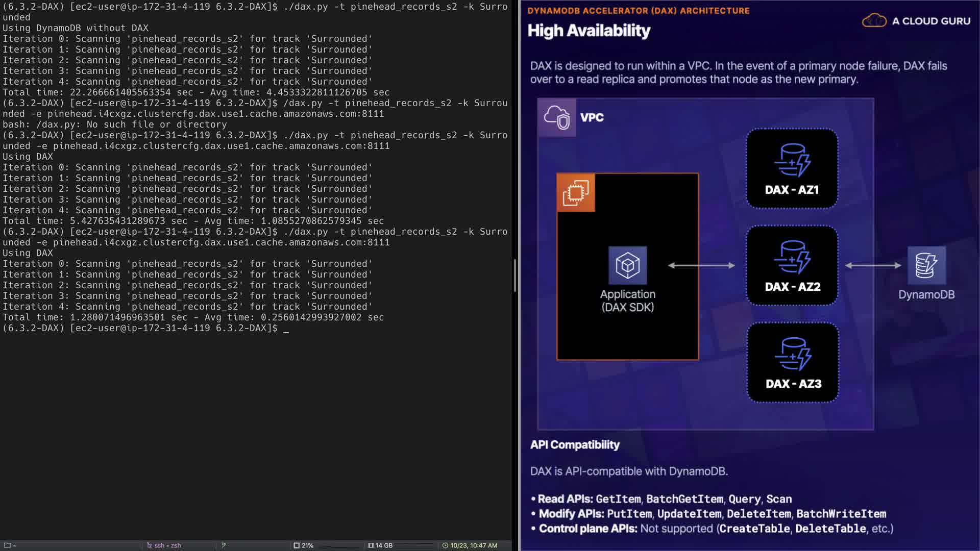Screen dimensions: 980x551
Task: Click the ssh zsh job label
Action: pos(164,545)
